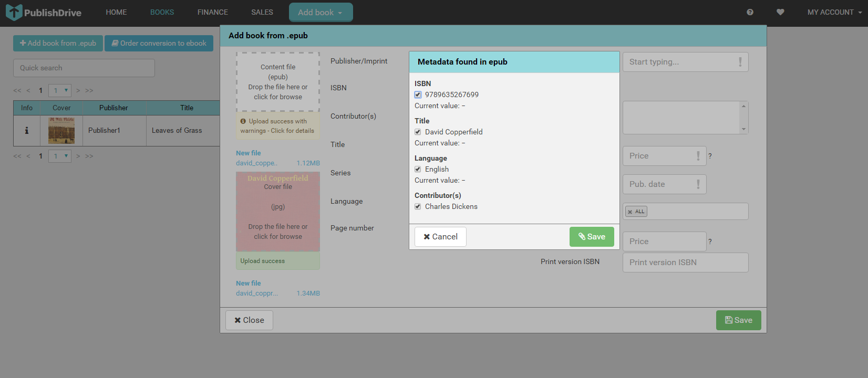
Task: Open the MY ACCOUNT dropdown menu
Action: click(834, 12)
